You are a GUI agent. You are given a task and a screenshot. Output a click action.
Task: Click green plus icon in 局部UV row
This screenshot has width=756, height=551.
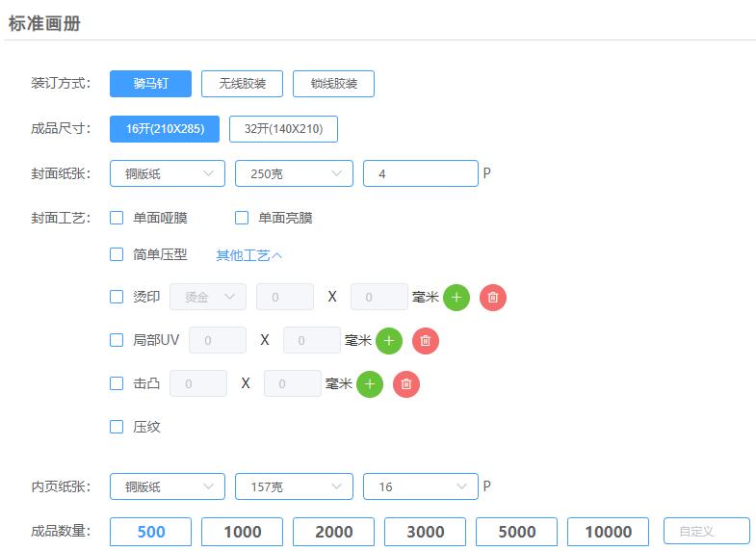point(389,340)
